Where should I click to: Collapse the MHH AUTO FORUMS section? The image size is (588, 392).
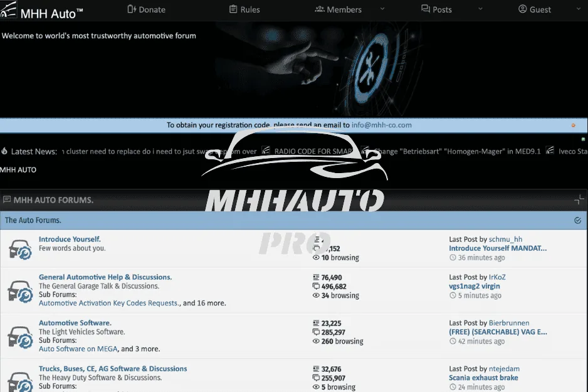point(579,198)
